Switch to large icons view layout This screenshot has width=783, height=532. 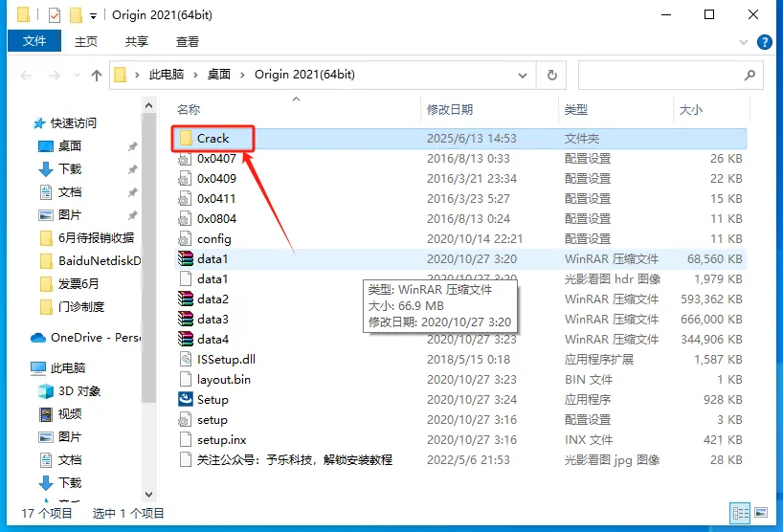[761, 513]
